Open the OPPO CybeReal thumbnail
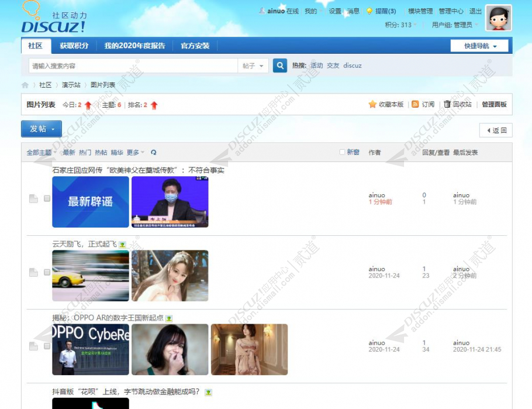This screenshot has width=532, height=409. pos(91,349)
